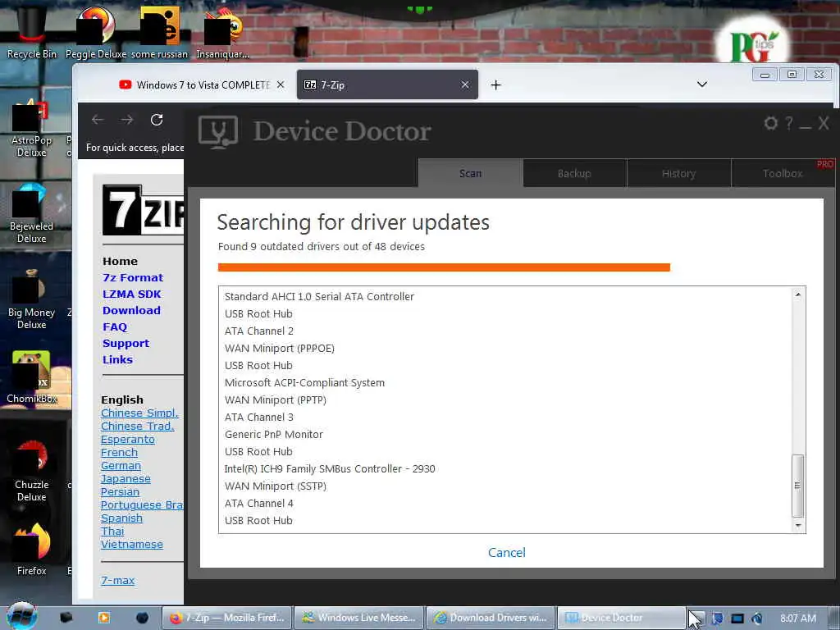Launch AstroPop Deluxe desktop icon
The width and height of the screenshot is (840, 630).
32,129
